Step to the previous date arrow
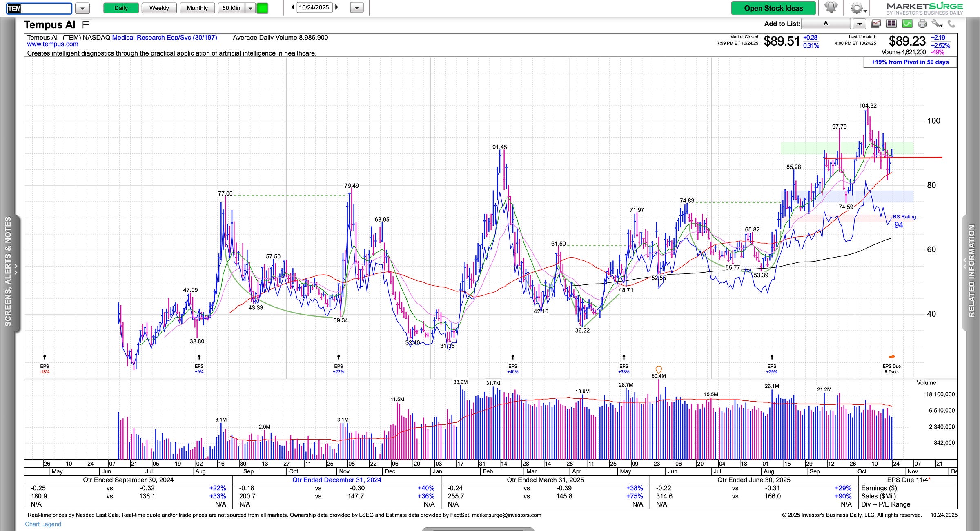 pos(293,7)
